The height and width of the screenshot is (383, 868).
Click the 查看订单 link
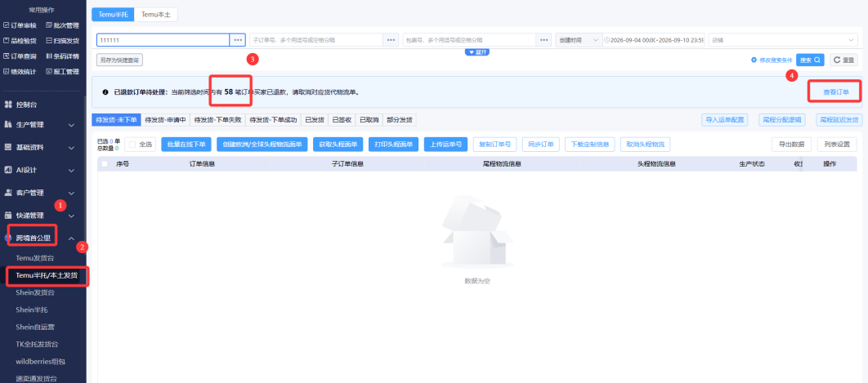pos(836,92)
